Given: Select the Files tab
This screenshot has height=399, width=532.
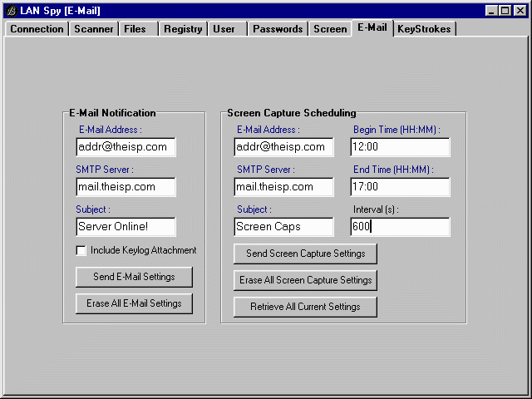Looking at the screenshot, I should click(135, 29).
